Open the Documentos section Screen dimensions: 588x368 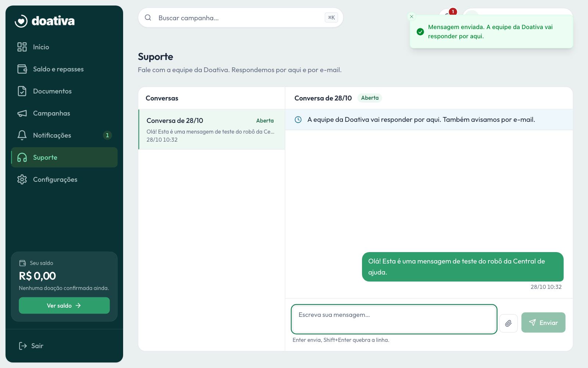coord(64,91)
